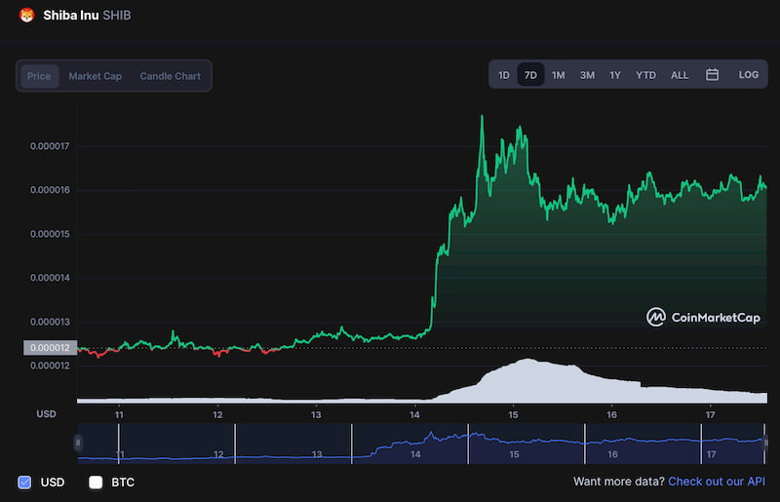Switch to the Price tab
The height and width of the screenshot is (502, 780).
39,76
